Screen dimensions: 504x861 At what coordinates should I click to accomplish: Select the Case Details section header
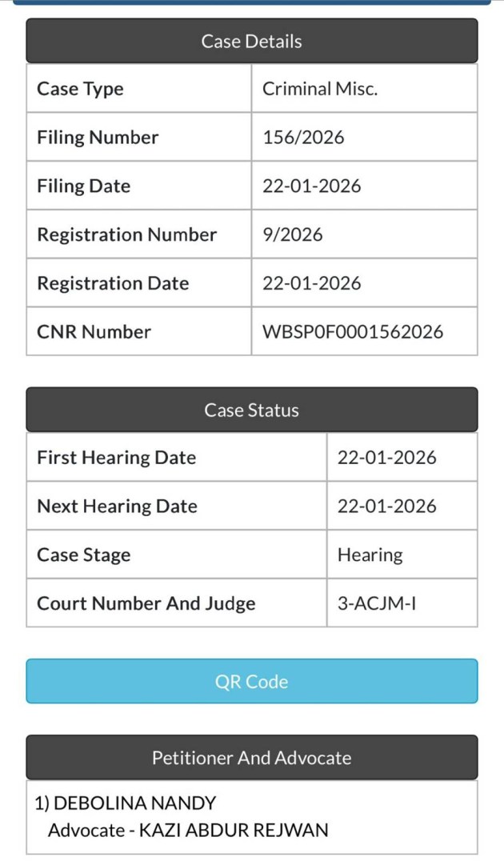[x=251, y=41]
